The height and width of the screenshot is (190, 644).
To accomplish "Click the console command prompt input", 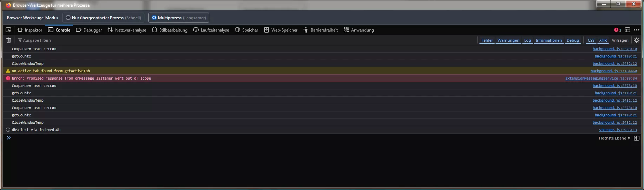I will (302, 138).
